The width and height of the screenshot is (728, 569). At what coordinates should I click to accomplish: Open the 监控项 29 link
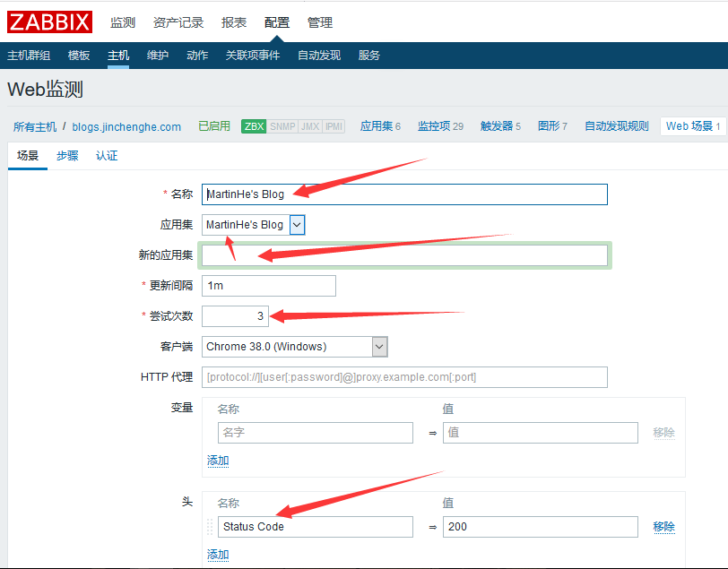click(x=440, y=126)
